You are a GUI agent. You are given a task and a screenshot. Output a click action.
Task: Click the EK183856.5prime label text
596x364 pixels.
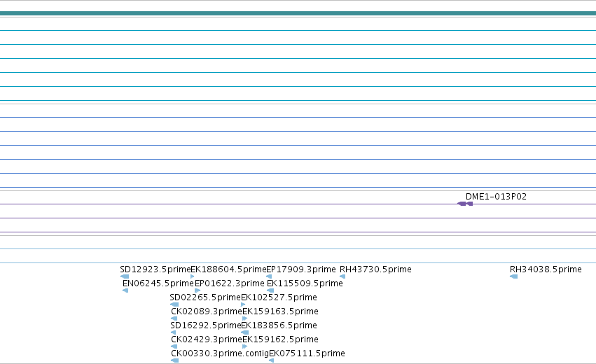click(x=279, y=325)
